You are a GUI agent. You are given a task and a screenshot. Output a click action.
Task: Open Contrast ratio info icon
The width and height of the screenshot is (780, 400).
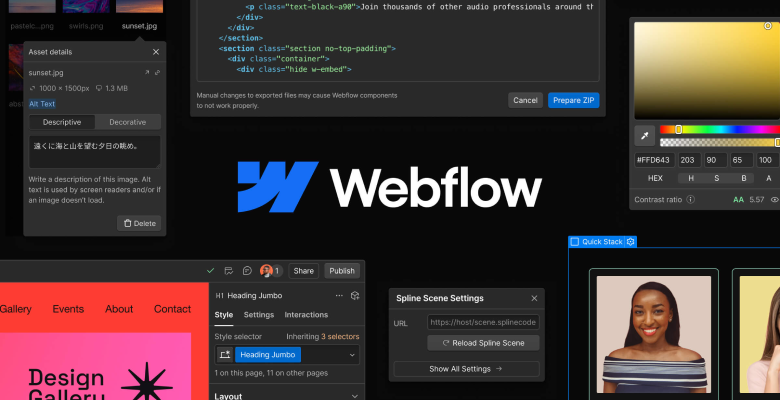690,200
